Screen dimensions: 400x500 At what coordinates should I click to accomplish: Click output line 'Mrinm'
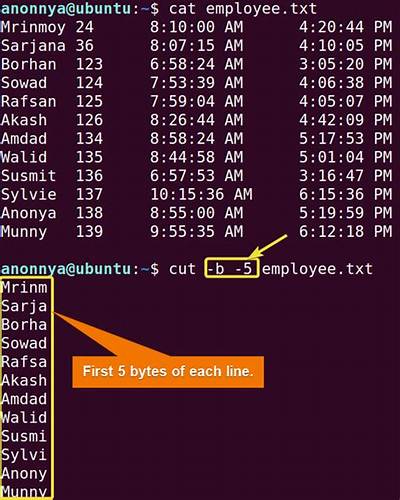24,288
